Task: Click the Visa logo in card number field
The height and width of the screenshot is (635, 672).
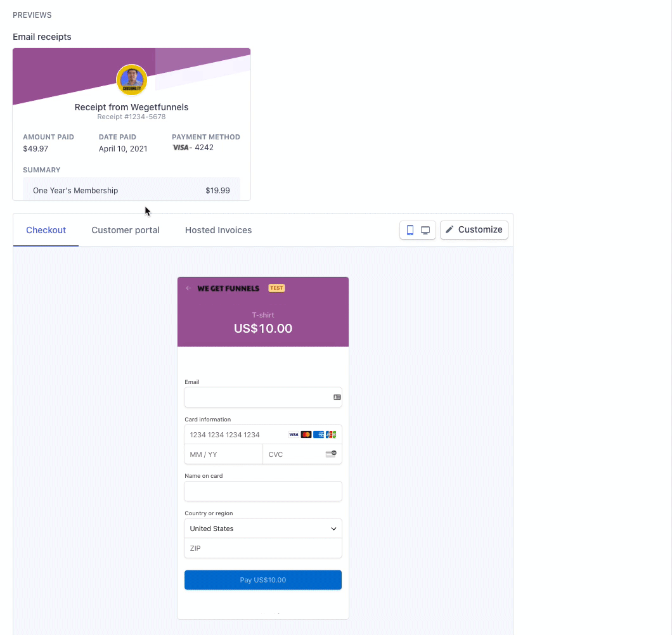Action: (294, 435)
